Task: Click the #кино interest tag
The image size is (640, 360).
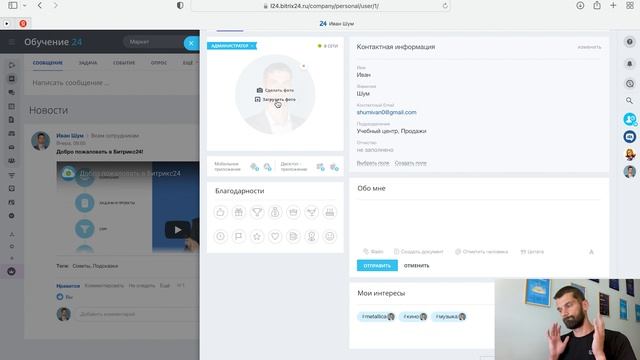Action: [x=413, y=317]
